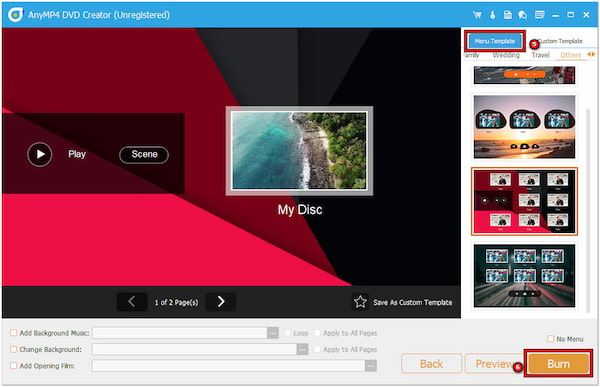The image size is (600, 387).
Task: Click the template list vertical scrollbar
Action: [x=589, y=211]
